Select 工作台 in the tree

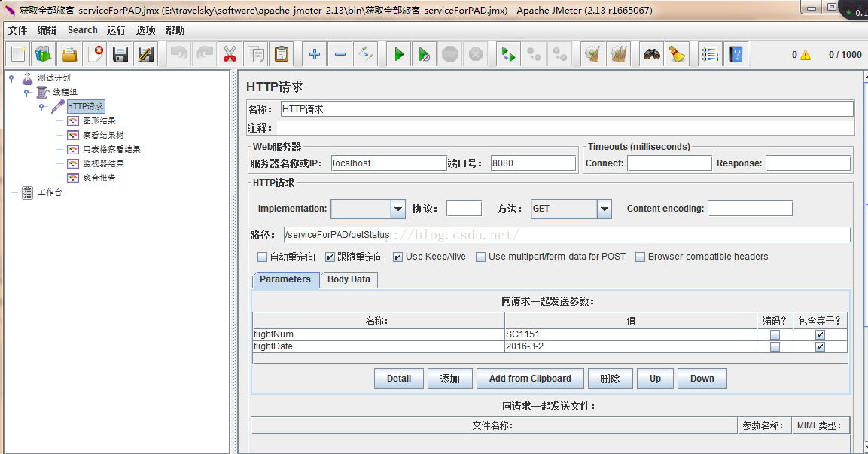(50, 193)
